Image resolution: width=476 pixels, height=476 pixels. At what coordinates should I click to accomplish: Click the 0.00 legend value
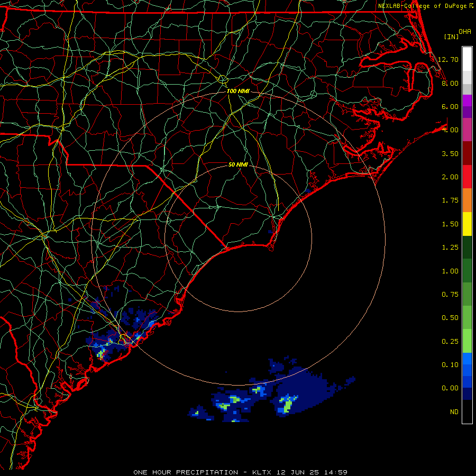tap(450, 388)
